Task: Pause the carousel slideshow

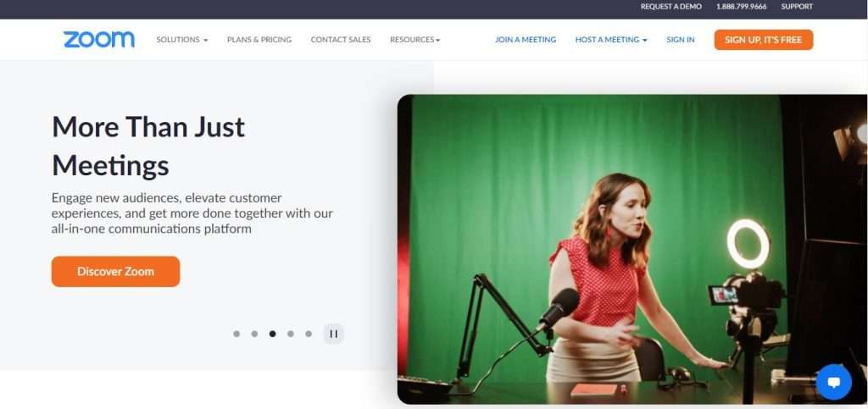Action: coord(333,334)
